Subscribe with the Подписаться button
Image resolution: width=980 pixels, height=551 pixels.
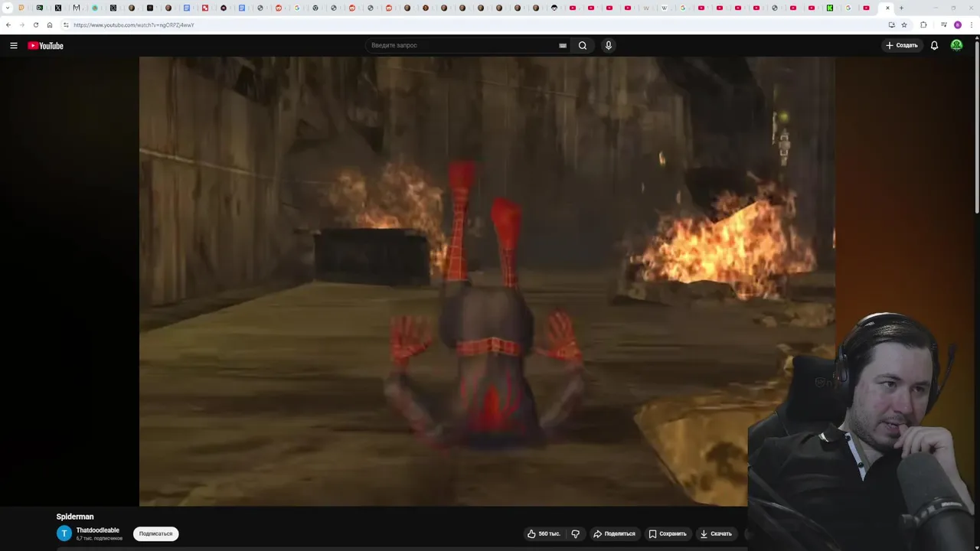pyautogui.click(x=155, y=533)
